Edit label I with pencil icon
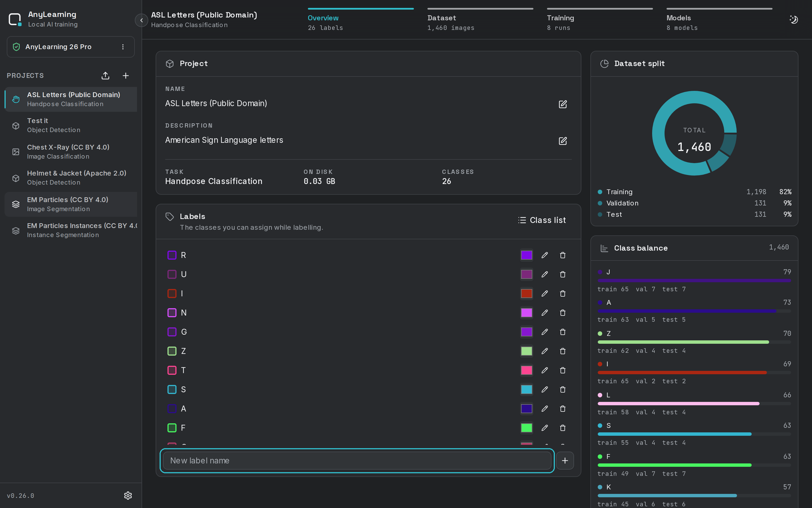The height and width of the screenshot is (508, 812). [545, 294]
